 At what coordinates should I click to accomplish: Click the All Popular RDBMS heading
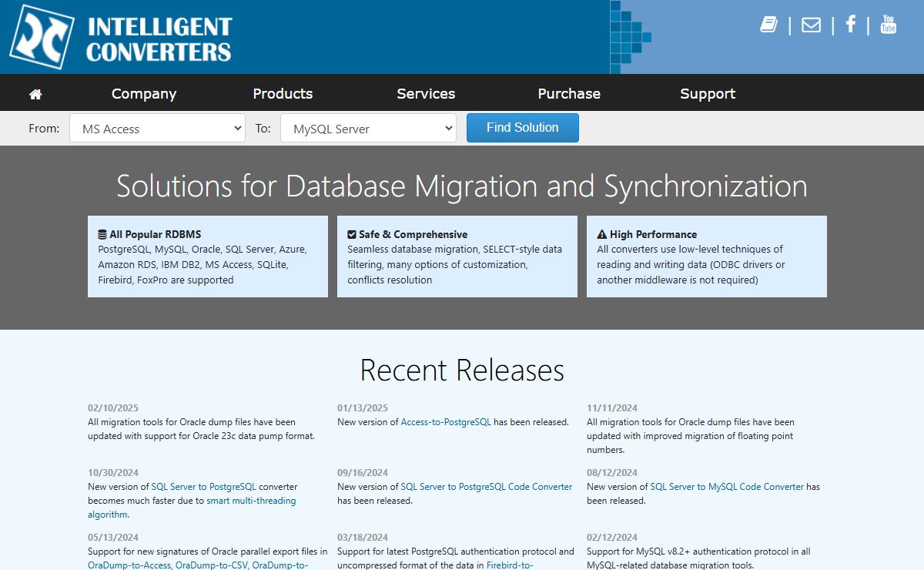click(149, 234)
